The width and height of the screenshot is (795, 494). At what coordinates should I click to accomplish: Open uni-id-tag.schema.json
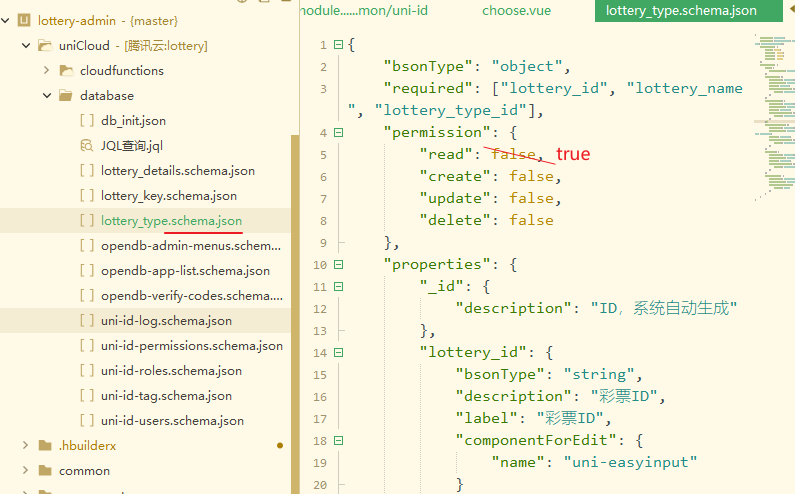click(166, 396)
